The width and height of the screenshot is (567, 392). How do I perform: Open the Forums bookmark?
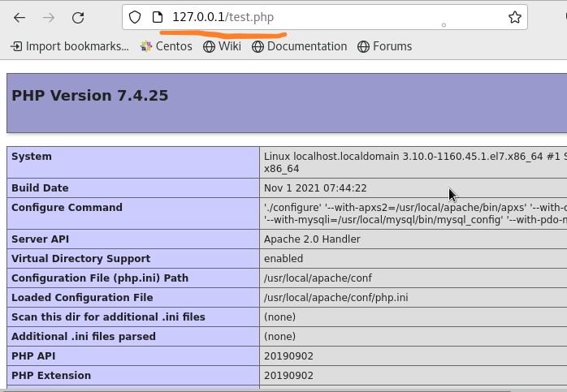point(384,46)
